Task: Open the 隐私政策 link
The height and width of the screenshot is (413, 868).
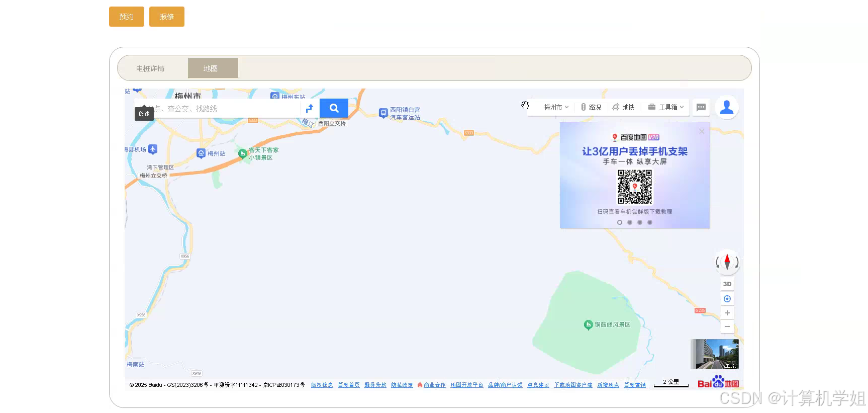Action: [x=402, y=385]
